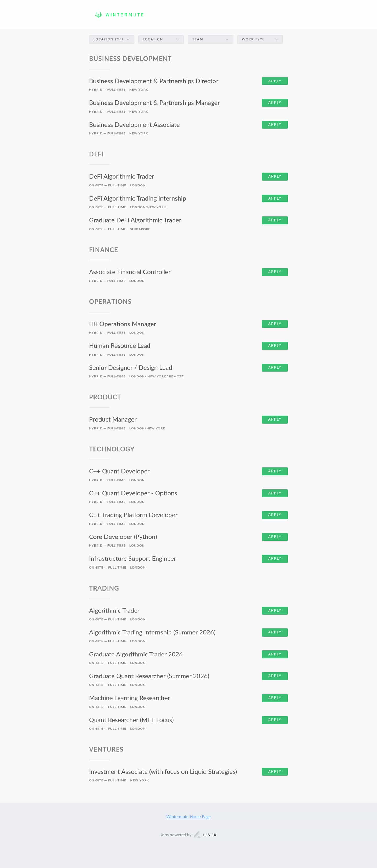Open the Team filter dropdown
Screen dimensions: 377x868
coord(210,39)
